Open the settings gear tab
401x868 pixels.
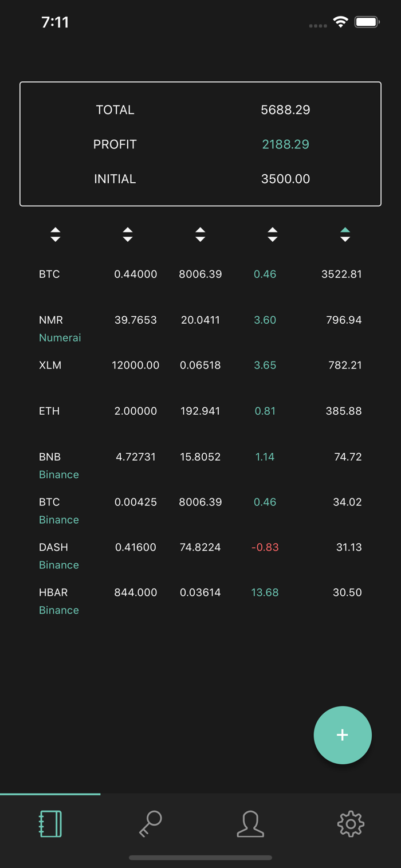point(351,824)
